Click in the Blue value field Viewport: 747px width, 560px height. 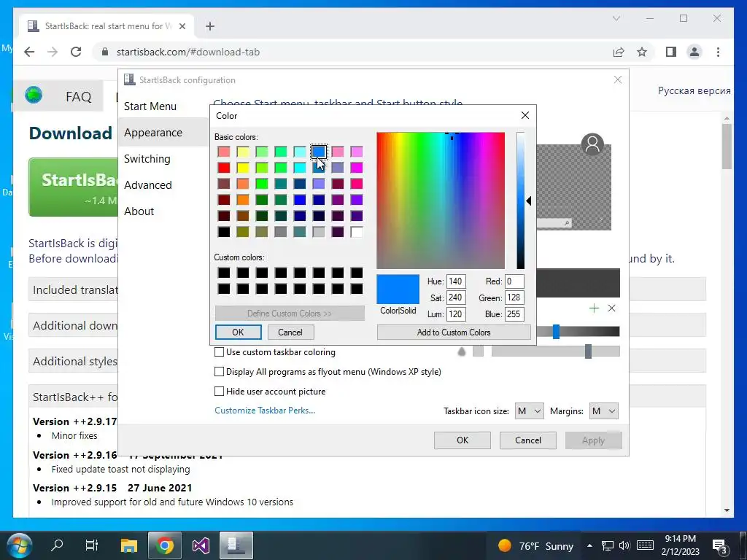tap(514, 314)
